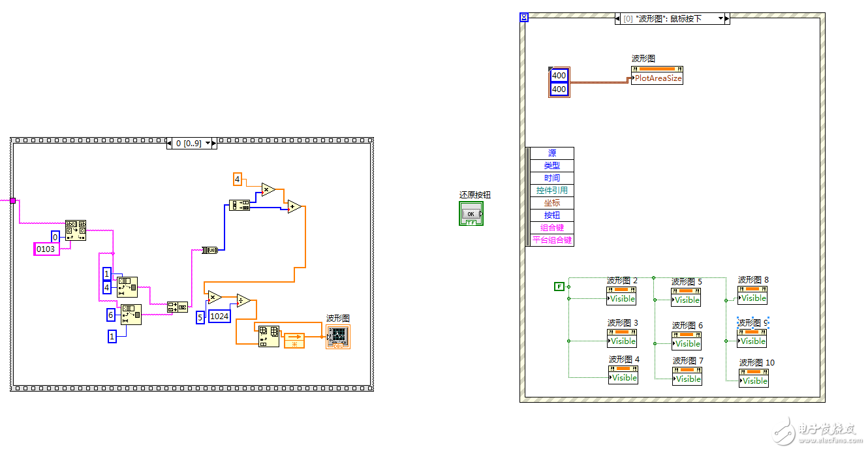Click Visible property of 波形图 2
Image resolution: width=868 pixels, height=451 pixels.
(622, 299)
